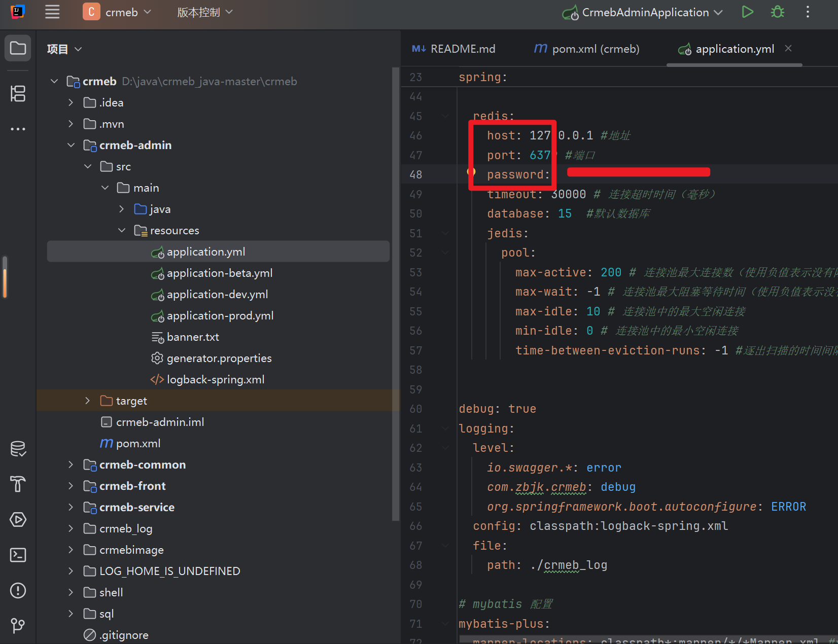Image resolution: width=838 pixels, height=644 pixels.
Task: Open the more actions vertical dots menu
Action: [x=808, y=12]
